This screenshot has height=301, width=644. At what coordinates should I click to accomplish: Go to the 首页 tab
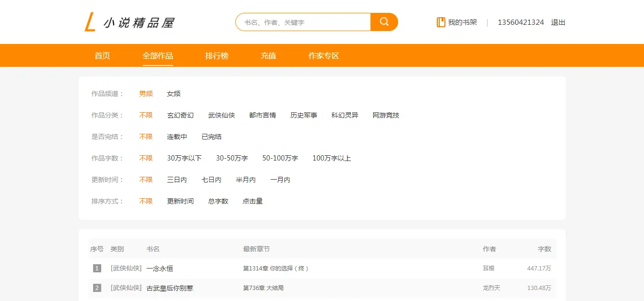(102, 55)
